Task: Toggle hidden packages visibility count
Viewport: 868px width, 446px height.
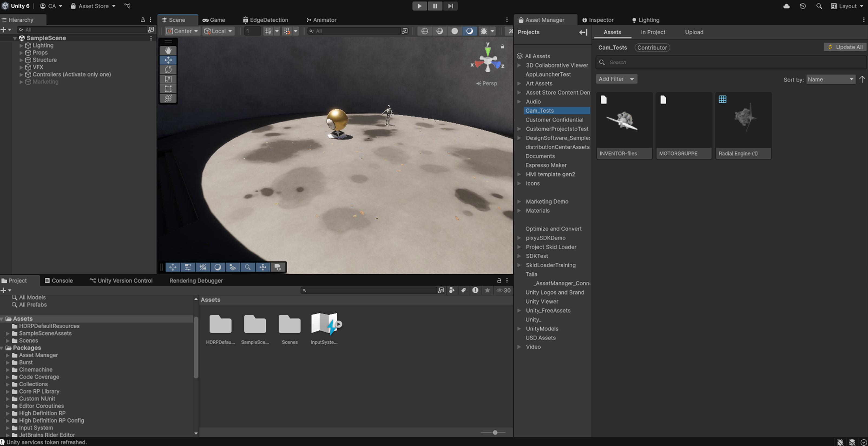Action: click(504, 290)
